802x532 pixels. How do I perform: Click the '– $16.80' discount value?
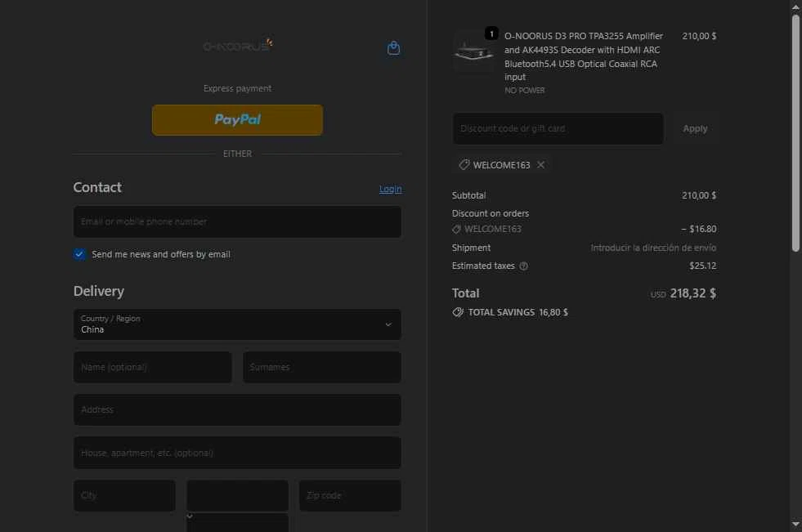[699, 229]
